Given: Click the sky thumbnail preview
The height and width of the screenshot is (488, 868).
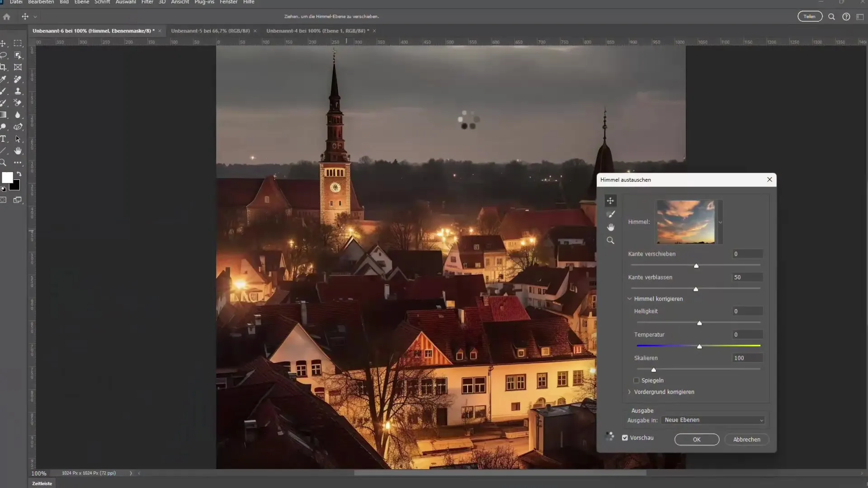Looking at the screenshot, I should 685,222.
